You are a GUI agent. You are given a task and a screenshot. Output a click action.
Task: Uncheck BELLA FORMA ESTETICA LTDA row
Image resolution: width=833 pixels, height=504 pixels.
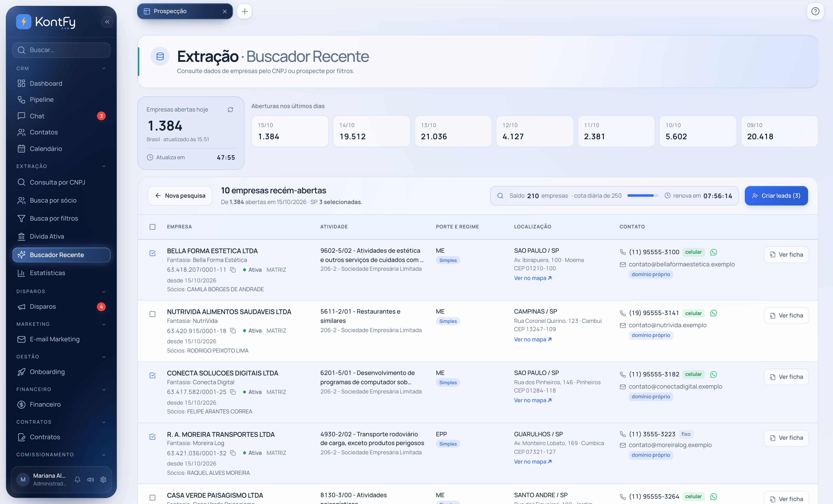click(152, 253)
